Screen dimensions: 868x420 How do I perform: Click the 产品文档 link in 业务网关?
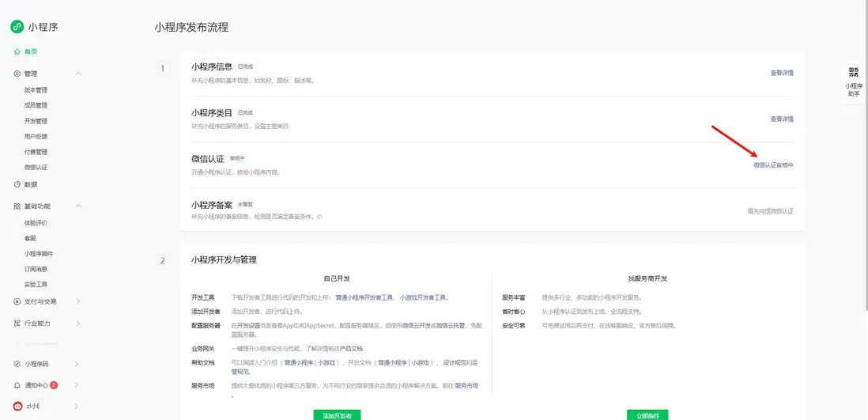352,349
